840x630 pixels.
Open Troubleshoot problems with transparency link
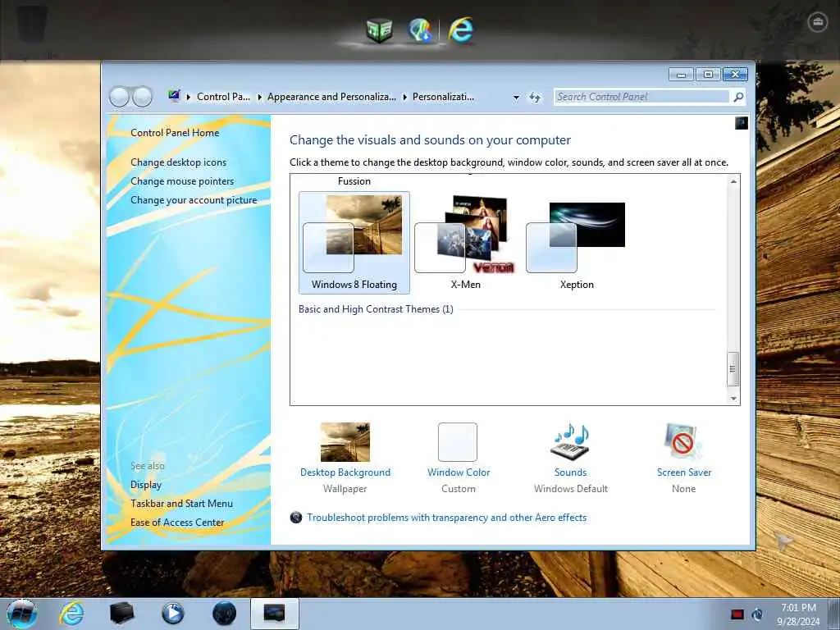coord(447,518)
